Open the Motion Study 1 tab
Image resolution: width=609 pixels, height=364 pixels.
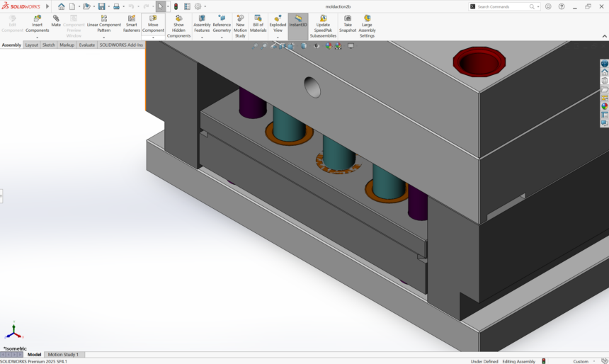click(63, 354)
